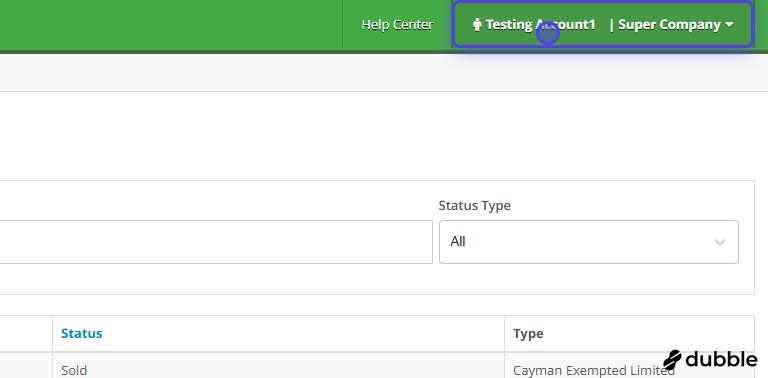Sort by the Status column header
The height and width of the screenshot is (378, 768).
(x=82, y=333)
